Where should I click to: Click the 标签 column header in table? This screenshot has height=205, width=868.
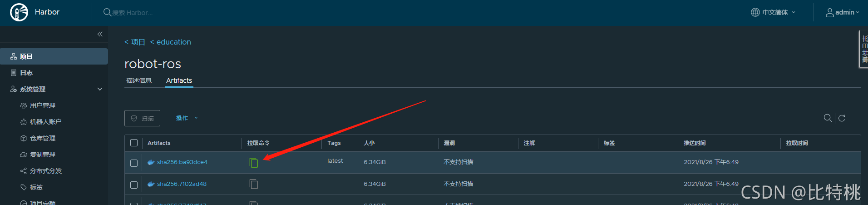tap(609, 143)
